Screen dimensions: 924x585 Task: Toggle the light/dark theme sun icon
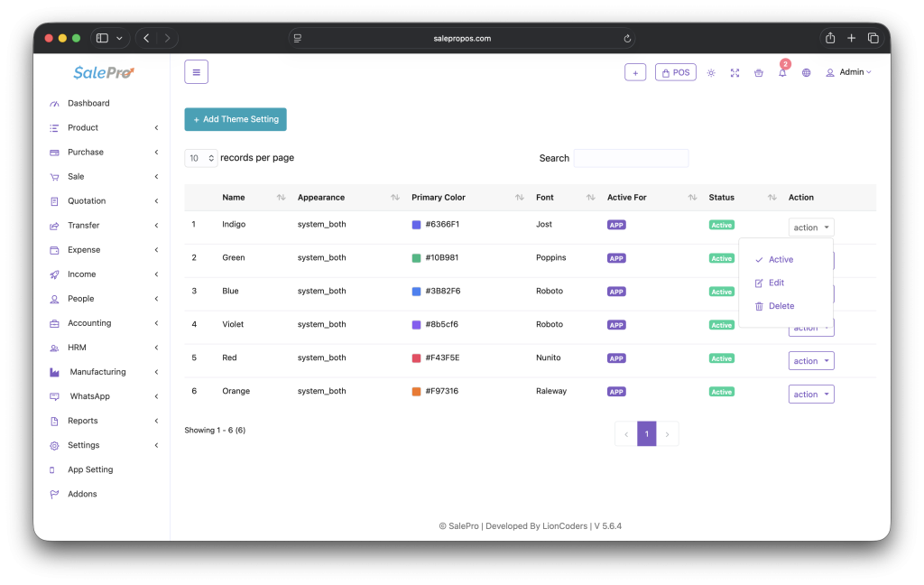click(711, 73)
